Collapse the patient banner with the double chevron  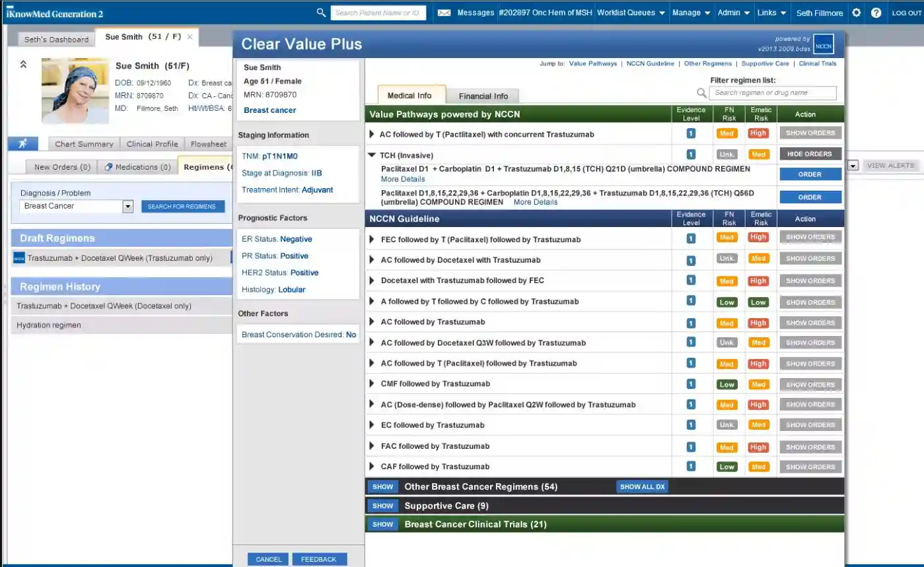22,65
